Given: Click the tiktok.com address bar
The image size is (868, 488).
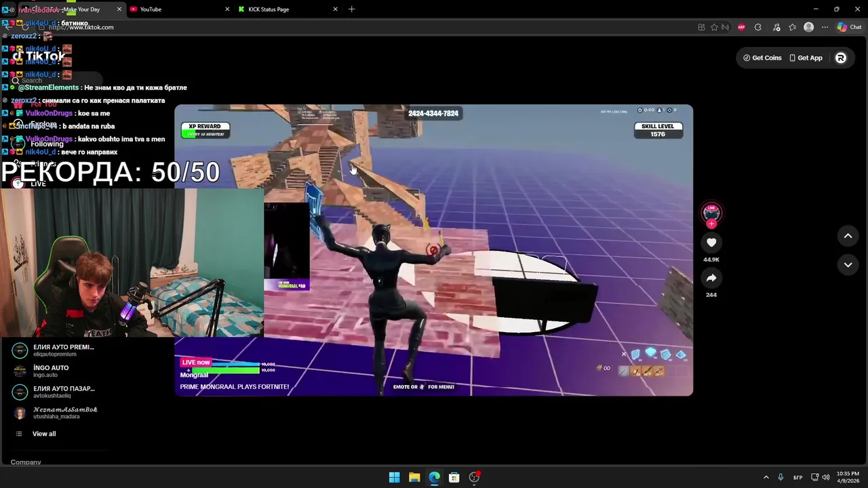Looking at the screenshot, I should click(366, 27).
